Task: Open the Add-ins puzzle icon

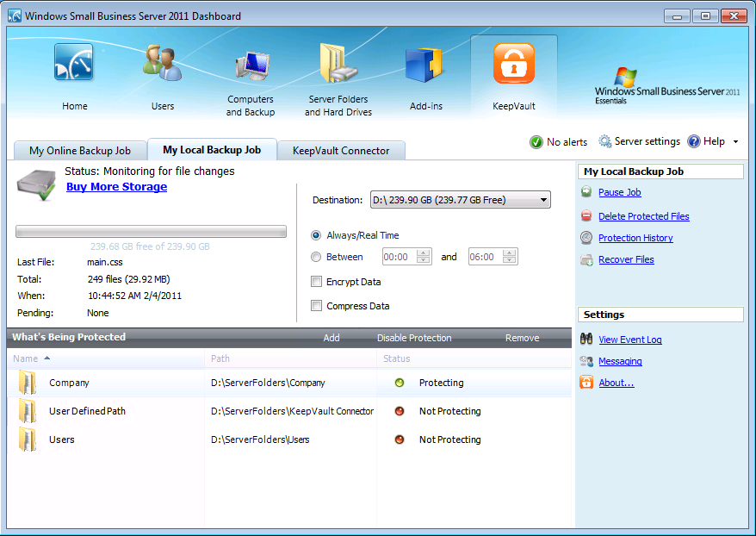Action: 424,65
